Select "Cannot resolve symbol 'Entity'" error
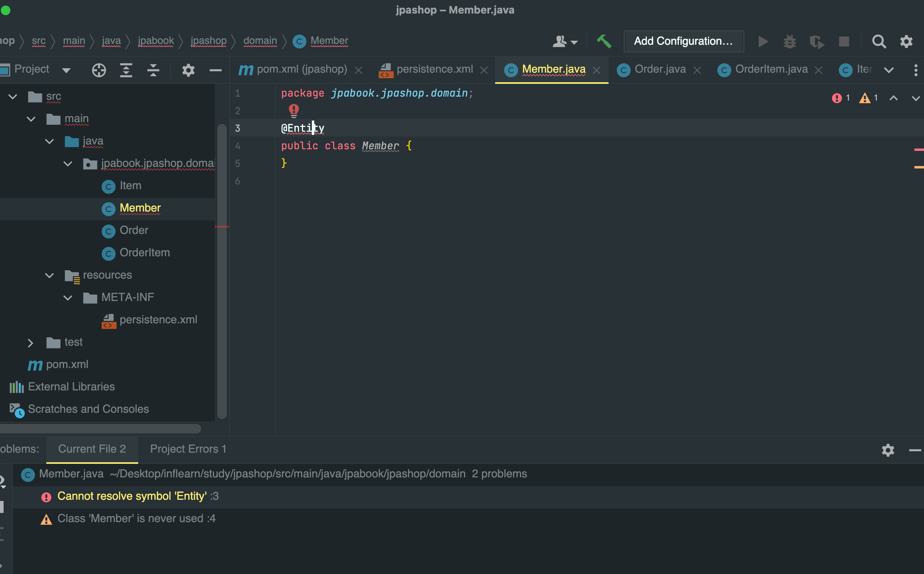Screen dimensions: 924x574 point(468,497)
